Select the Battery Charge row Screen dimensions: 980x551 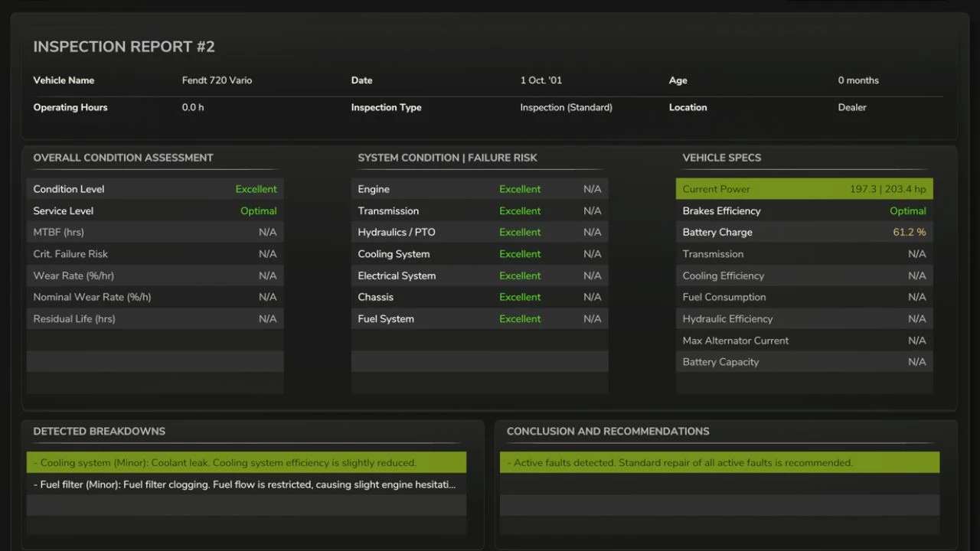point(804,232)
